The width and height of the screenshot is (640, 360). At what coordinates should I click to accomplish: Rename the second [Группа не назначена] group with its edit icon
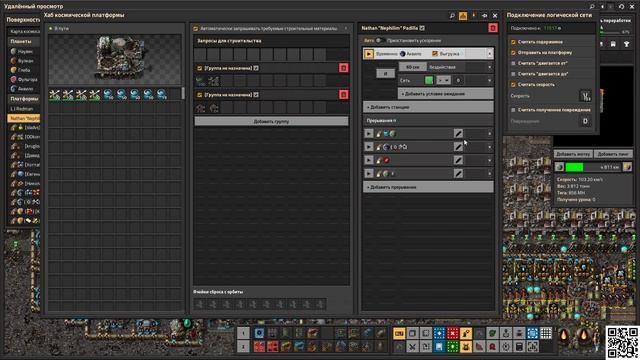(x=256, y=95)
